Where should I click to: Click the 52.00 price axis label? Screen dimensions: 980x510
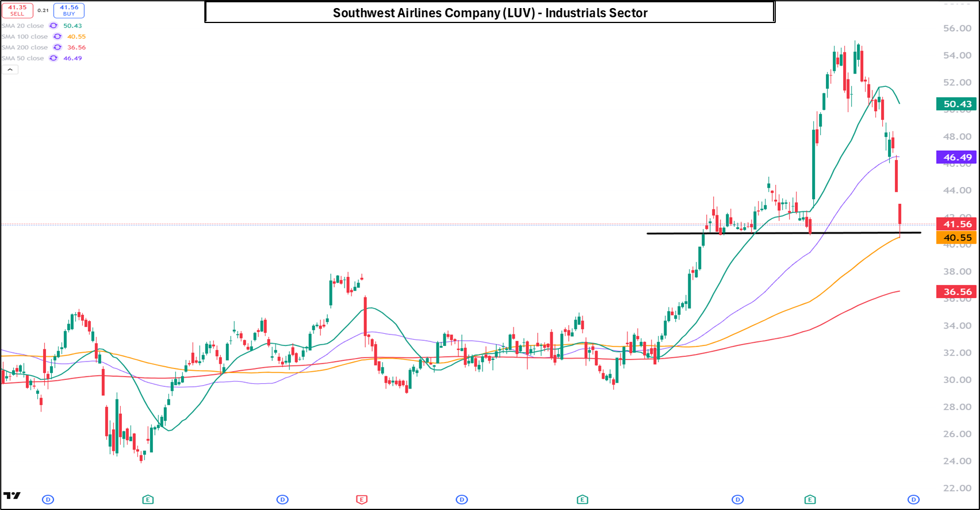(x=957, y=82)
